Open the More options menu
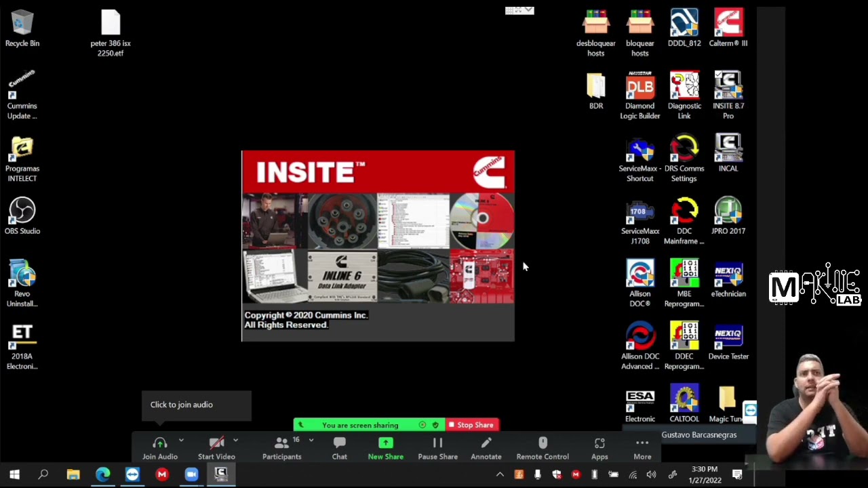This screenshot has width=868, height=488. (642, 449)
